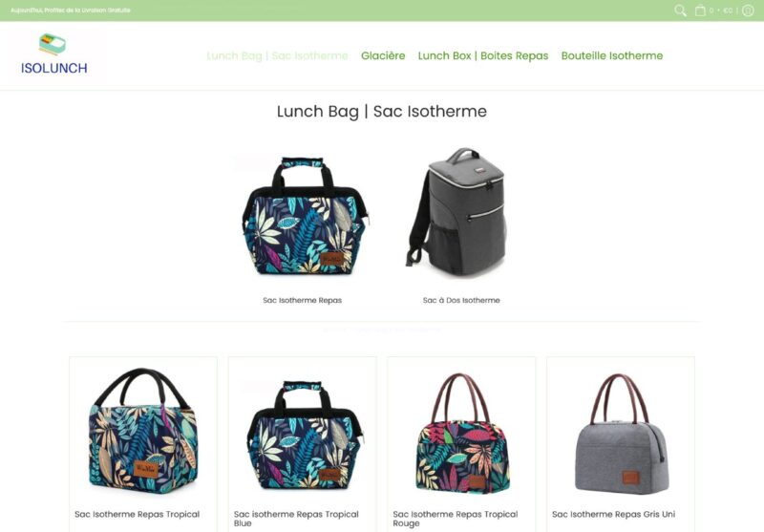Go to Lunch Box | Boites Repas
The width and height of the screenshot is (764, 532).
483,55
